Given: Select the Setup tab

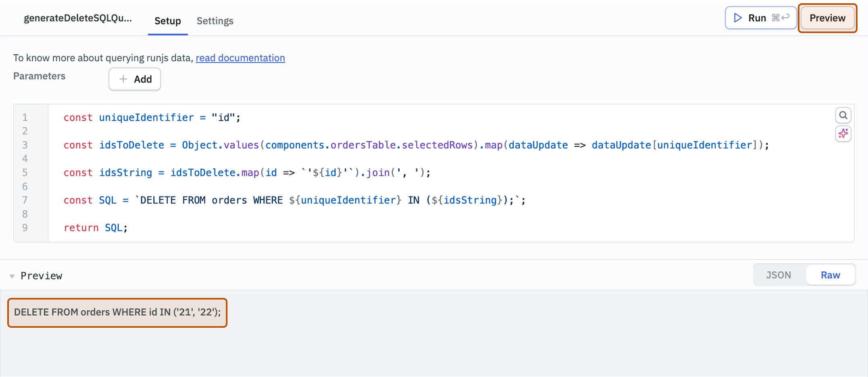Looking at the screenshot, I should (x=167, y=21).
